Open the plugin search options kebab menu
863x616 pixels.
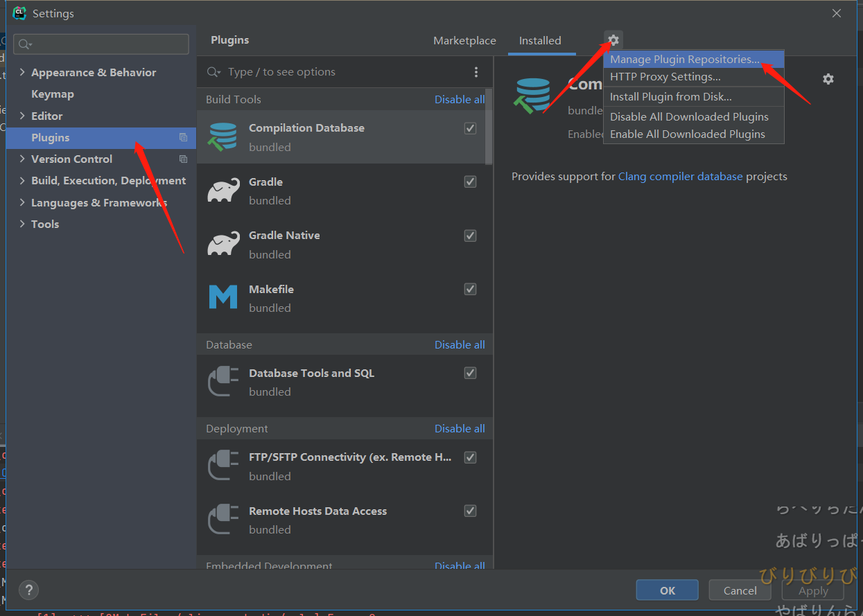(476, 72)
